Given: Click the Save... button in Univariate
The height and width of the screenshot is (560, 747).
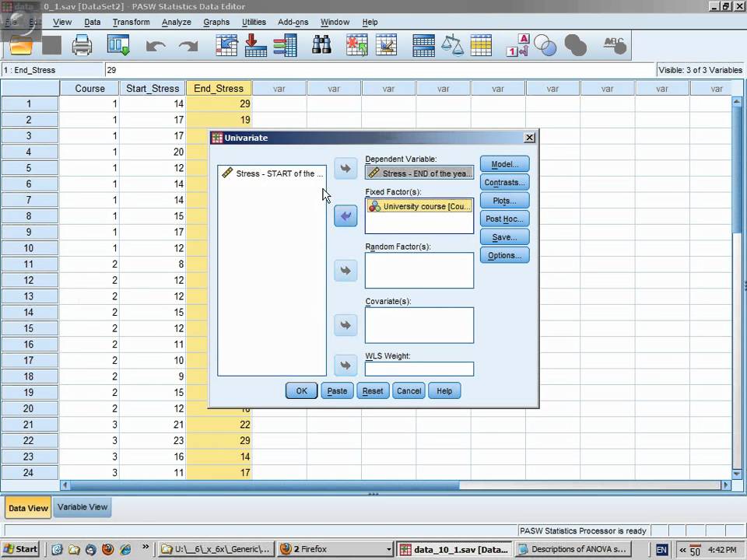Looking at the screenshot, I should (504, 237).
